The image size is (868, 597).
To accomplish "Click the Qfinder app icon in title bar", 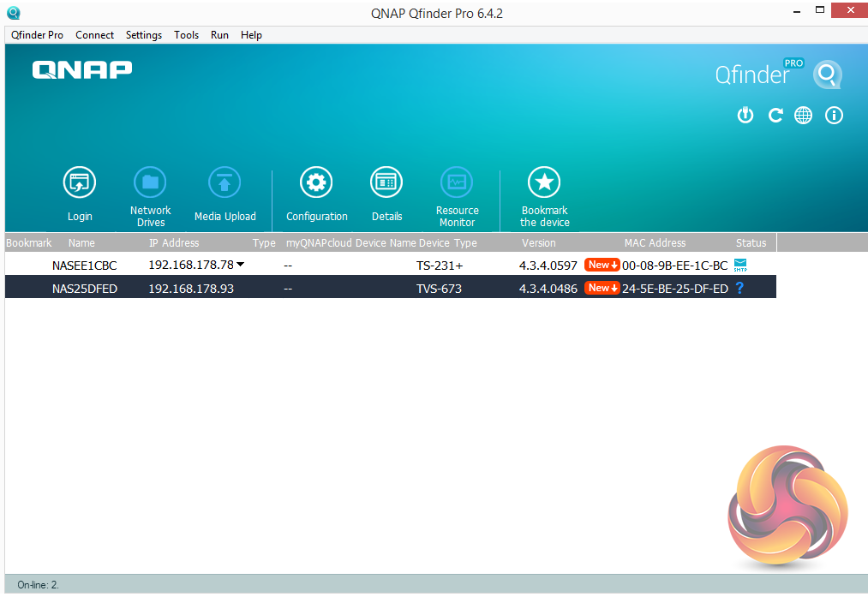I will pyautogui.click(x=14, y=13).
